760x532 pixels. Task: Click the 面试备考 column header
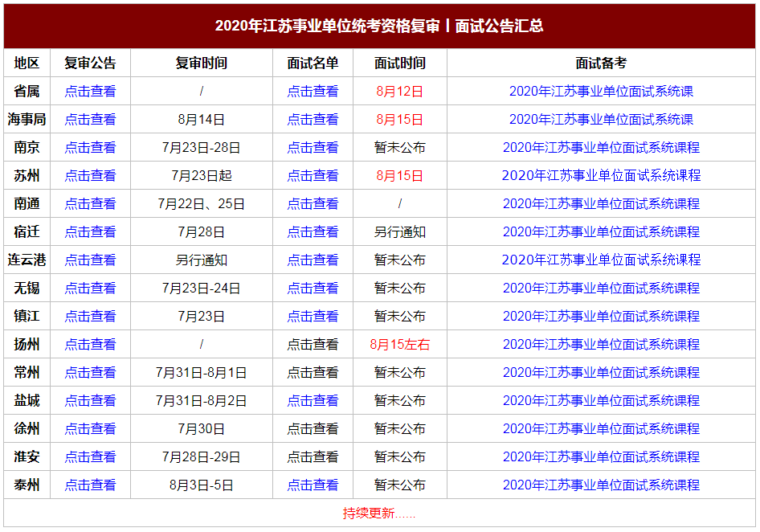(601, 63)
